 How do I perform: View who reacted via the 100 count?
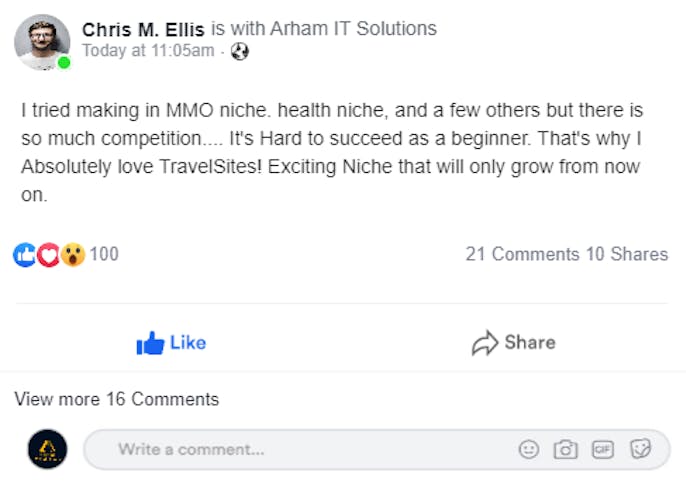pyautogui.click(x=104, y=254)
